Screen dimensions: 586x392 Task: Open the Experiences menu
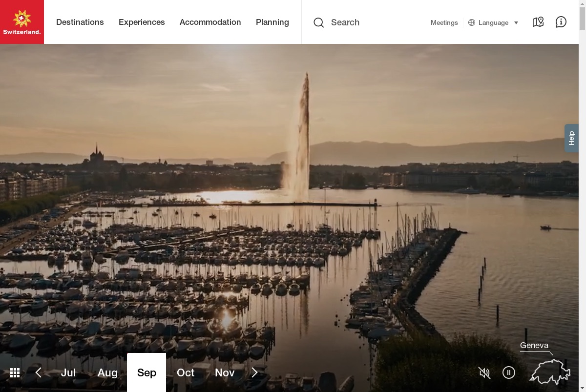point(142,22)
